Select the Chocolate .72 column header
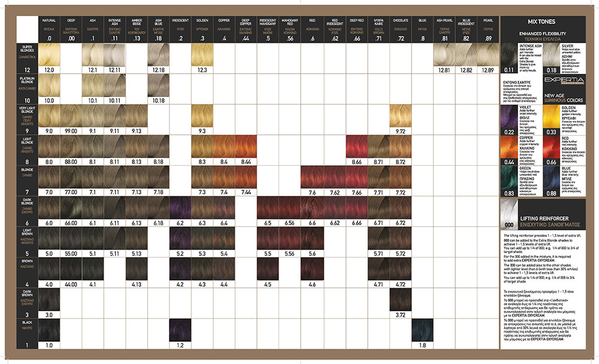The height and width of the screenshot is (364, 599). click(400, 29)
